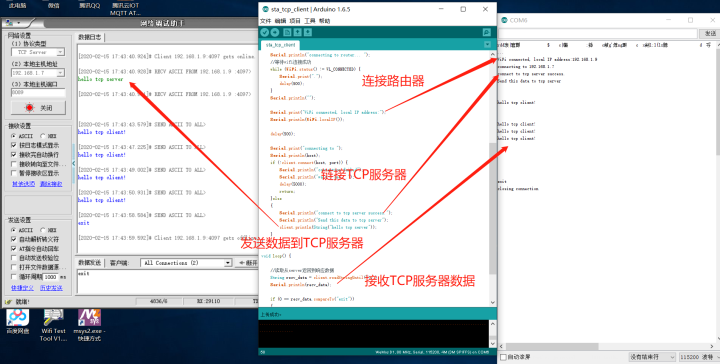Select the 数据发送 tab

[x=90, y=263]
